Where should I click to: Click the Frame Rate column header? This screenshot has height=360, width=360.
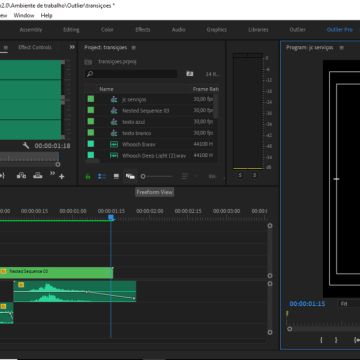point(205,89)
